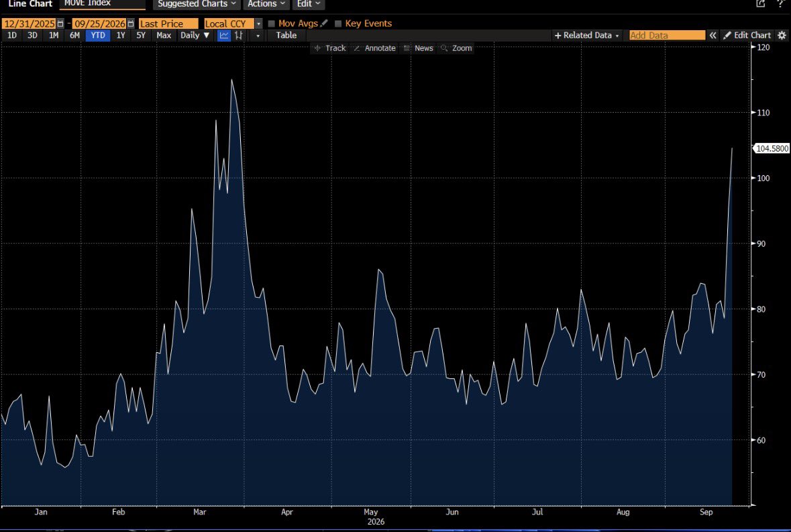Collapse panel with double chevron icon
791x532 pixels.
(x=713, y=36)
